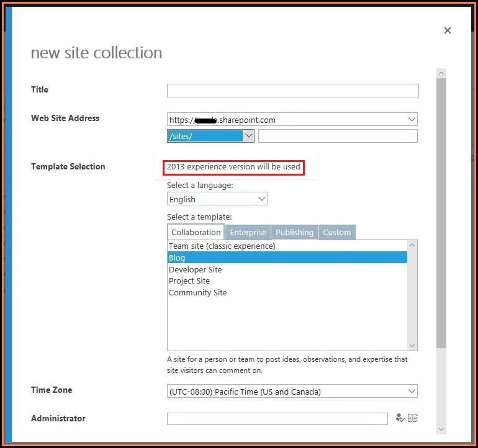Click into the Title text field
478x448 pixels.
292,91
